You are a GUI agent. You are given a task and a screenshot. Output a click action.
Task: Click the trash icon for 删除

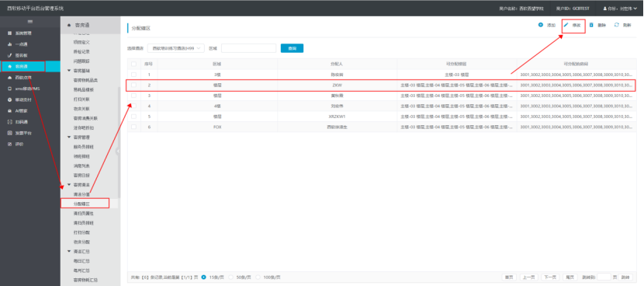[x=591, y=25]
